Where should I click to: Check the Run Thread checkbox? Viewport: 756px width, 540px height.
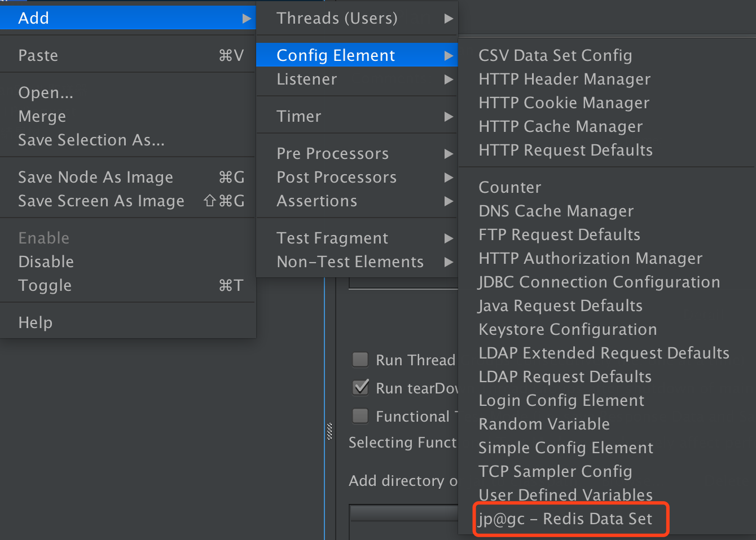[360, 360]
